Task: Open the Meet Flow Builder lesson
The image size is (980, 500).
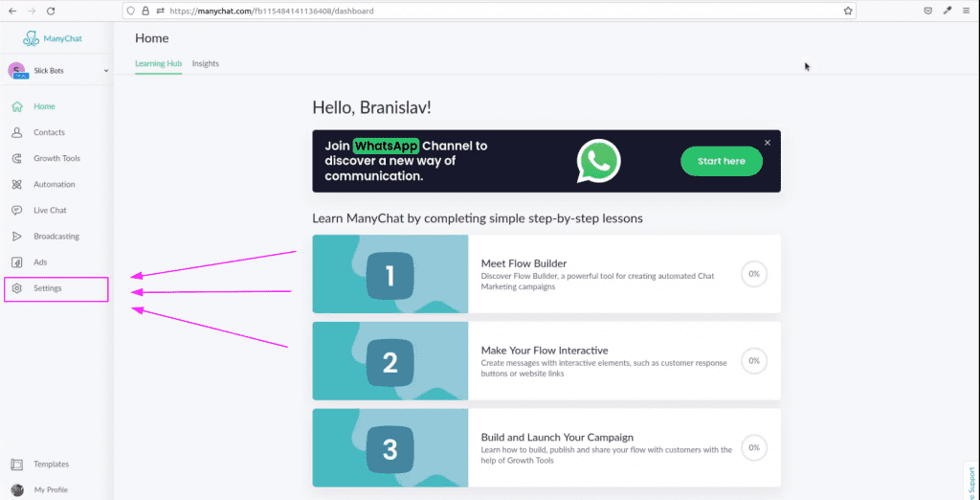Action: pos(546,274)
